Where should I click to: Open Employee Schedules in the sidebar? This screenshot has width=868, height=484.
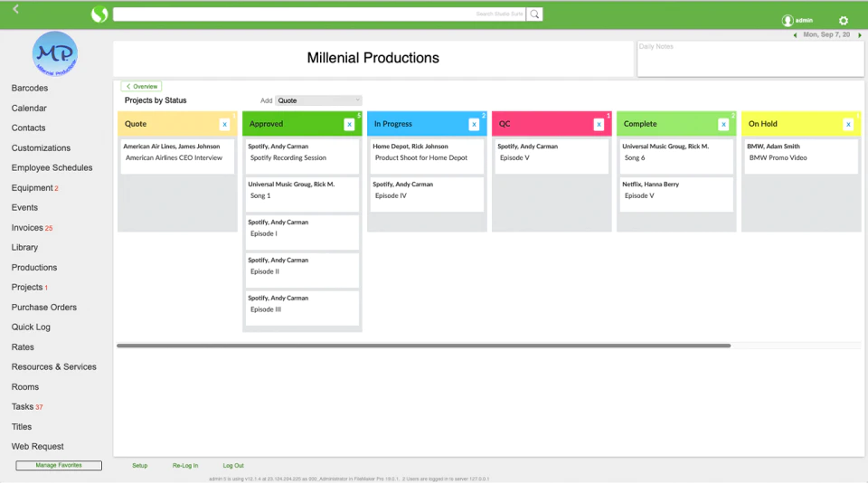point(52,167)
